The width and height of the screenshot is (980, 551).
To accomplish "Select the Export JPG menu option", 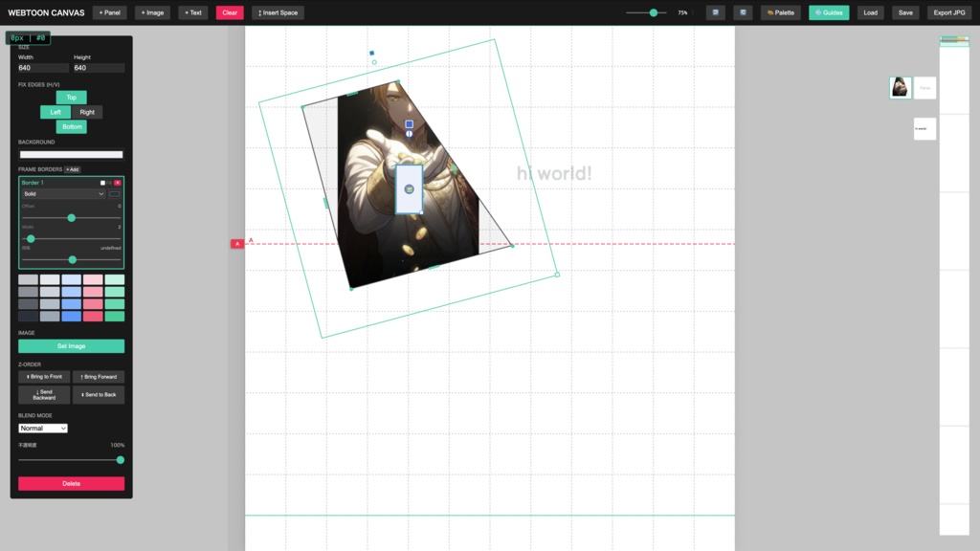I will tap(948, 12).
